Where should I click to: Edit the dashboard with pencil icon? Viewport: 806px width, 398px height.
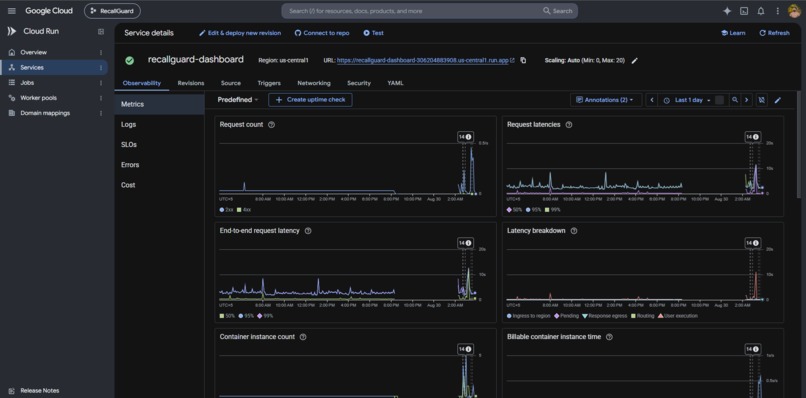coord(778,100)
